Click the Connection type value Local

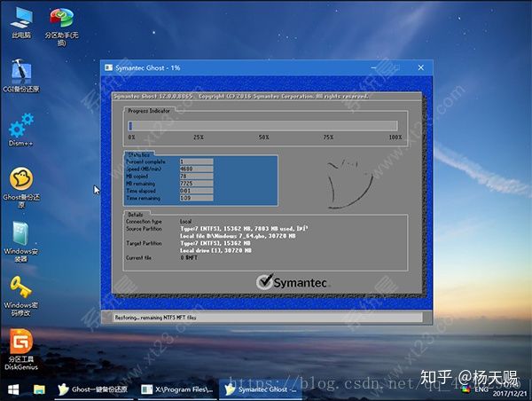tap(185, 222)
